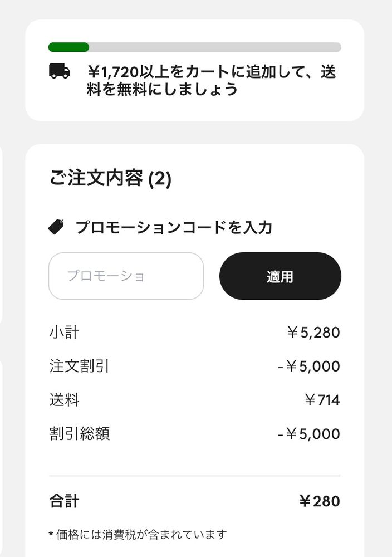Select the ¥5,280 subtotal amount
392x557 pixels.
(313, 333)
